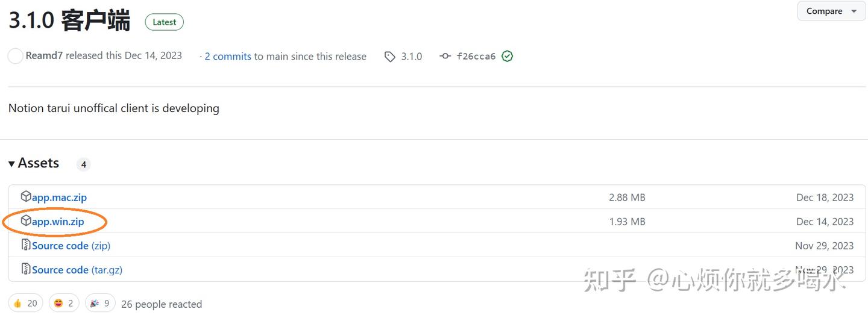The height and width of the screenshot is (315, 868).
Task: Toggle the laughing face reaction
Action: coord(64,303)
